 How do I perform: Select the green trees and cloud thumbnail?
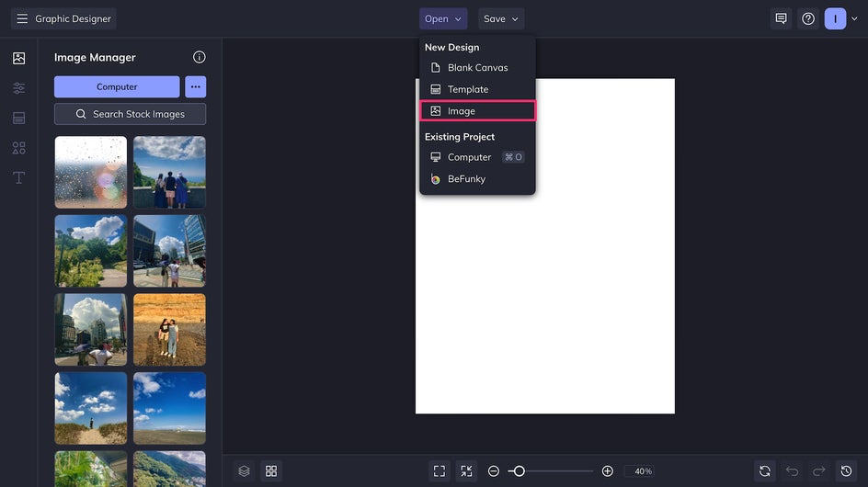(91, 251)
